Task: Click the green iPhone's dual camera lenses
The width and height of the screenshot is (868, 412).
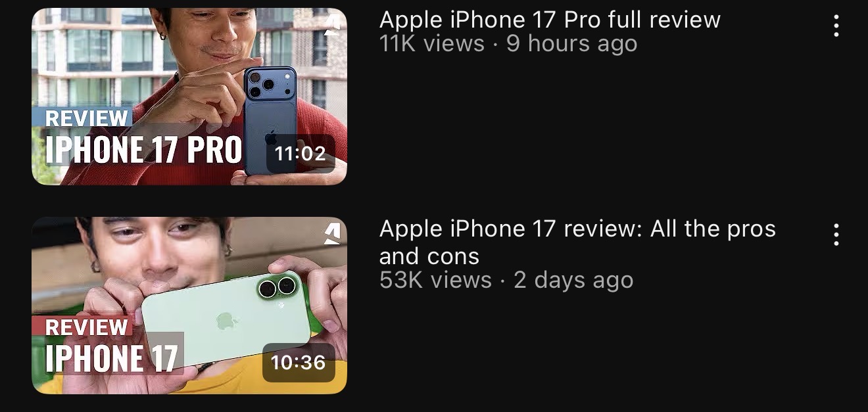Action: tap(276, 286)
